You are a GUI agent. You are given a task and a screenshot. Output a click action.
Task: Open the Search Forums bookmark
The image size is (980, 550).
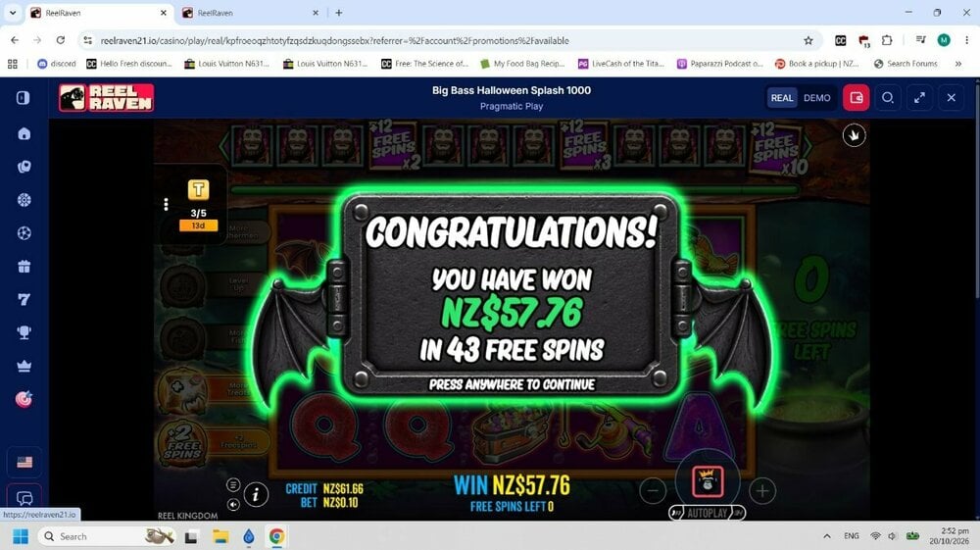(x=906, y=64)
